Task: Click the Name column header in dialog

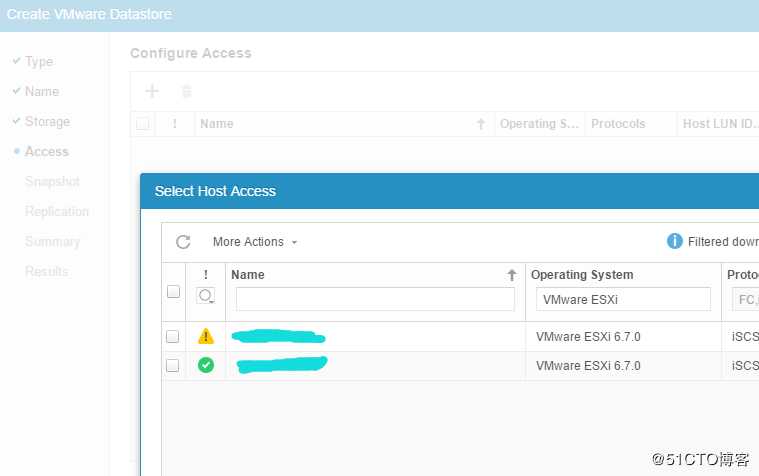Action: click(x=248, y=275)
